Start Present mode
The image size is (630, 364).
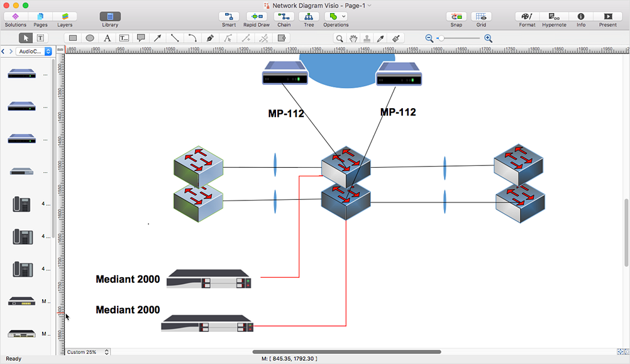608,19
